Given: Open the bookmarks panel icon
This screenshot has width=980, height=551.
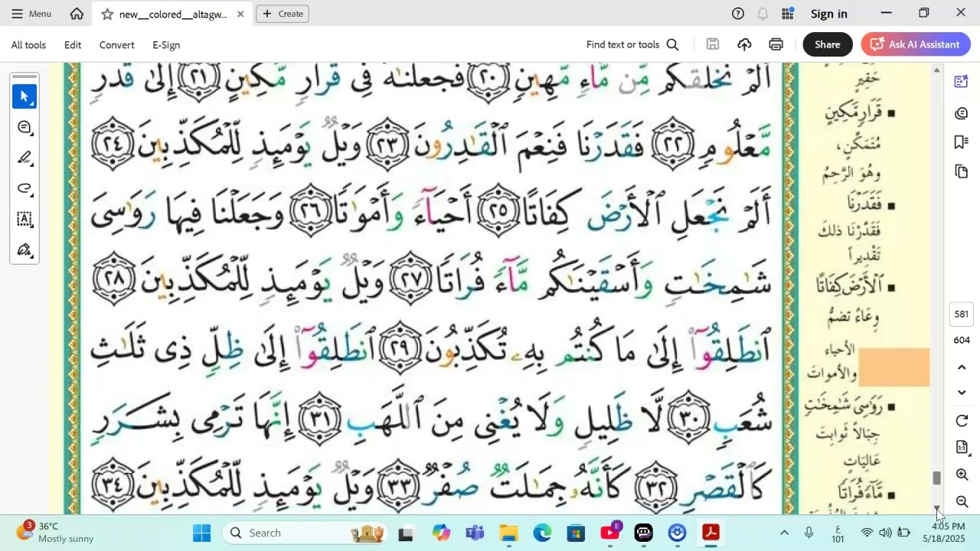Looking at the screenshot, I should [x=962, y=142].
